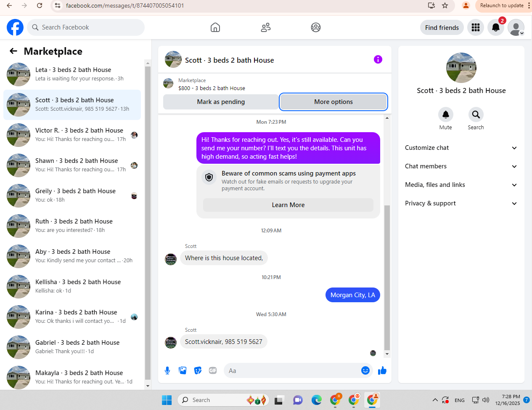The height and width of the screenshot is (410, 532).
Task: Open the listing thumbnail in Marketplace banner
Action: tap(168, 83)
